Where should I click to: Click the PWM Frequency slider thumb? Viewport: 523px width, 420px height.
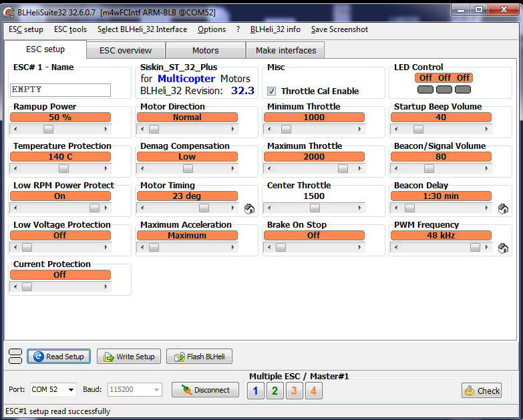click(475, 247)
